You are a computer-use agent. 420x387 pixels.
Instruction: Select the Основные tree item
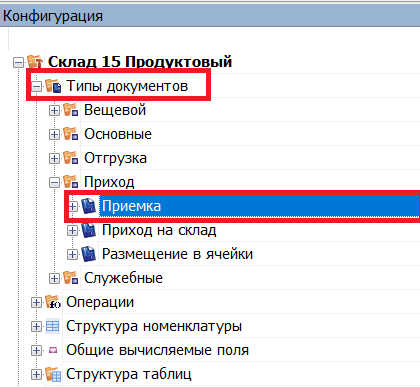[x=118, y=134]
